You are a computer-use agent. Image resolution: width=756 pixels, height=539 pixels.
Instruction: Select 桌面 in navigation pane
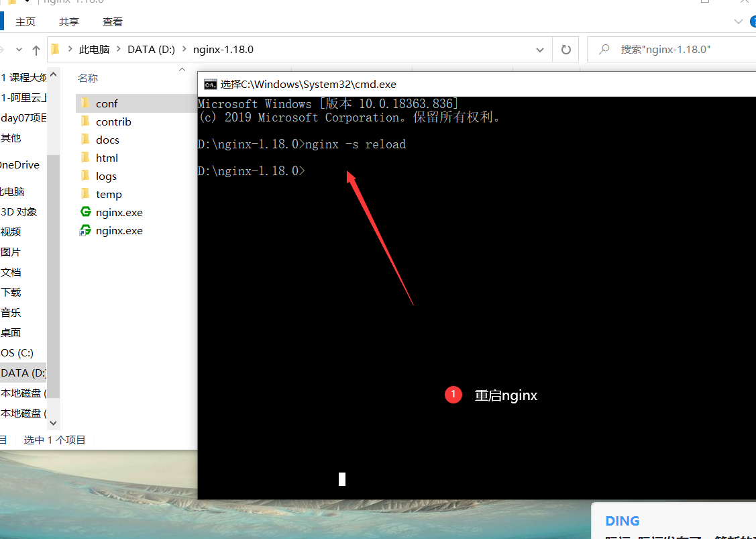[x=11, y=332]
